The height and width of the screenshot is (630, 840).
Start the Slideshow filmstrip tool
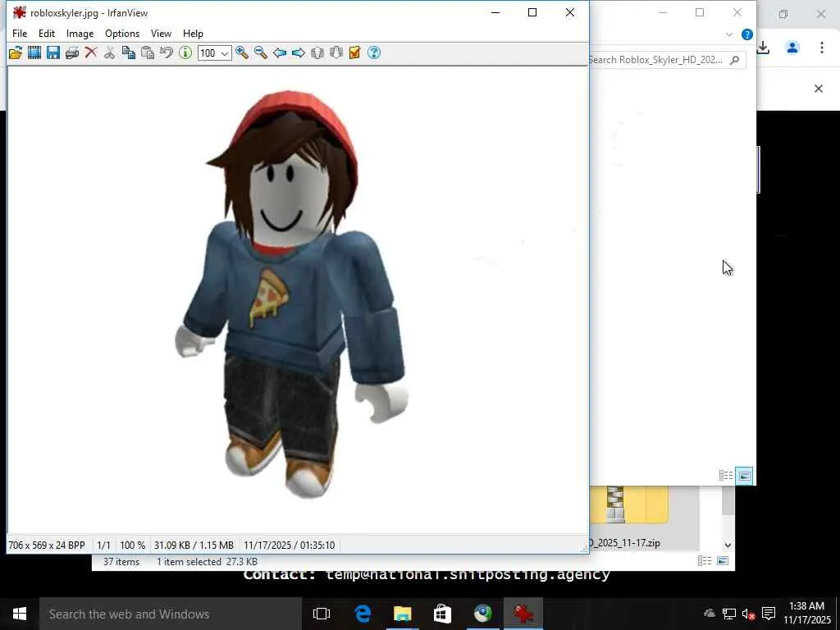[x=34, y=52]
